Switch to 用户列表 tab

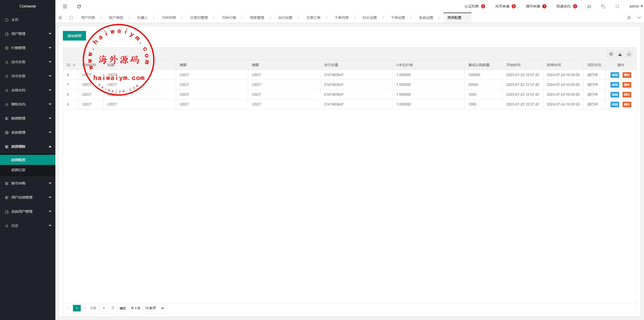click(x=88, y=18)
